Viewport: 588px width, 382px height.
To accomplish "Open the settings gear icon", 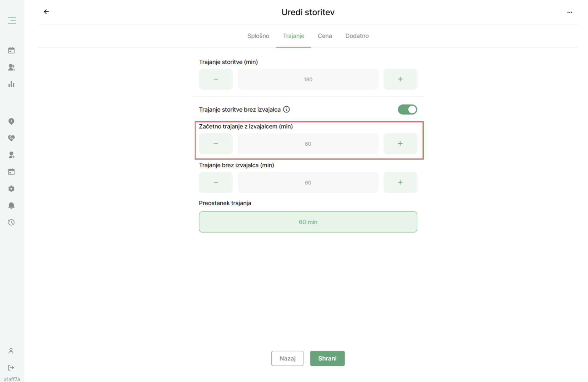I will tap(11, 189).
